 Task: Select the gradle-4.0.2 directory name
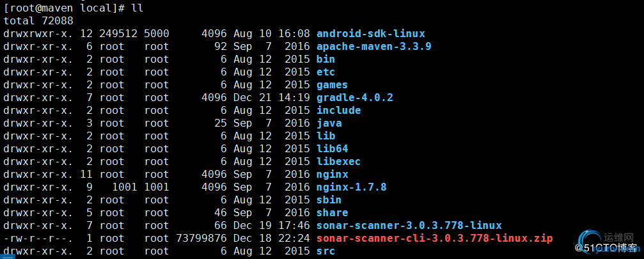[354, 98]
